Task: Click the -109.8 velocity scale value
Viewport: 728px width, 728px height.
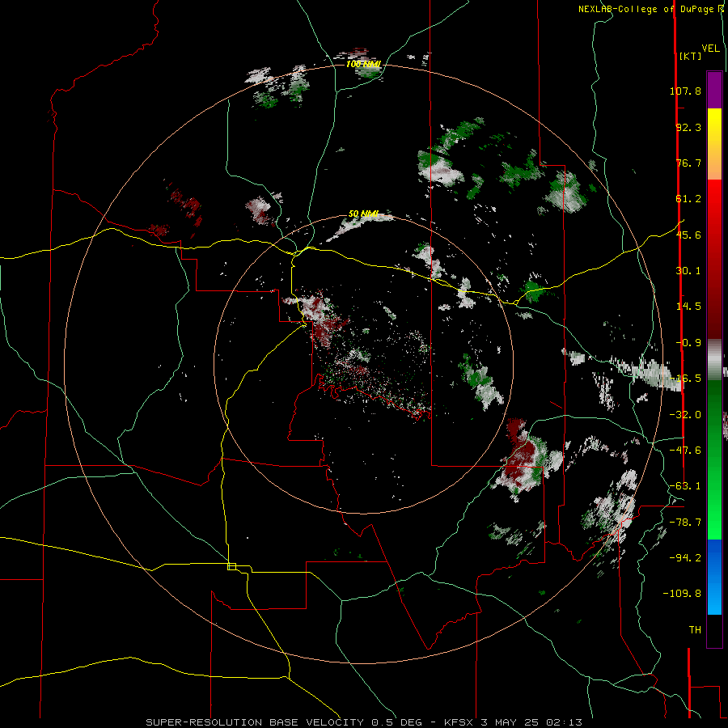Action: [x=682, y=594]
